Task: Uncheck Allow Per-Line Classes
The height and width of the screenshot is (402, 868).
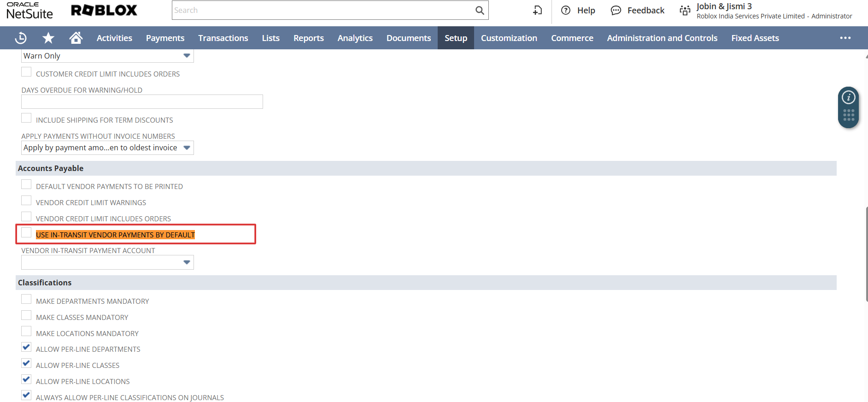Action: (x=27, y=363)
